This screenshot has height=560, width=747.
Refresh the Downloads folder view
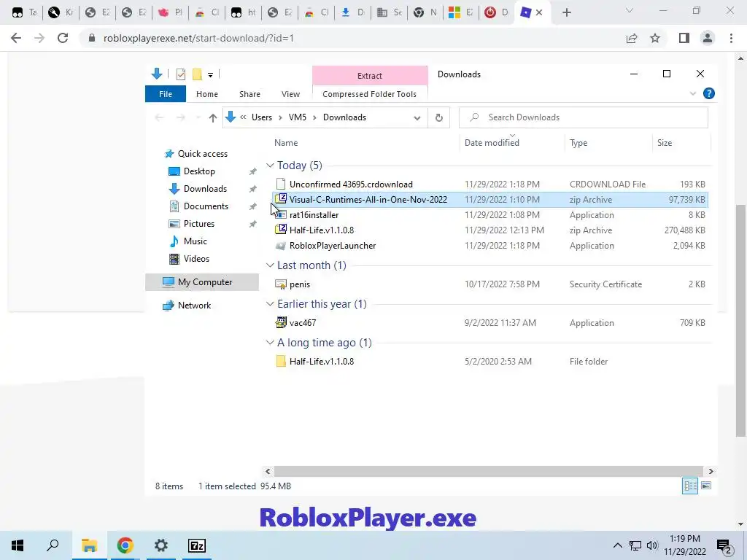[x=438, y=117]
